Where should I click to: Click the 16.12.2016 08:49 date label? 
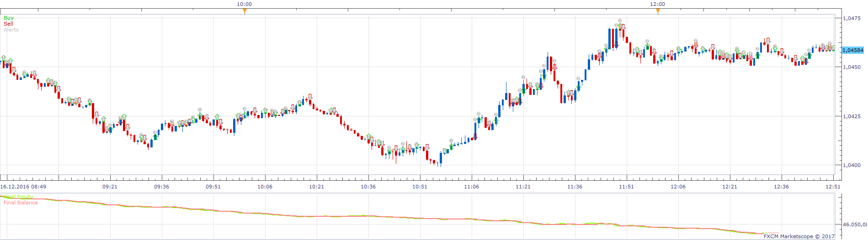click(x=23, y=187)
